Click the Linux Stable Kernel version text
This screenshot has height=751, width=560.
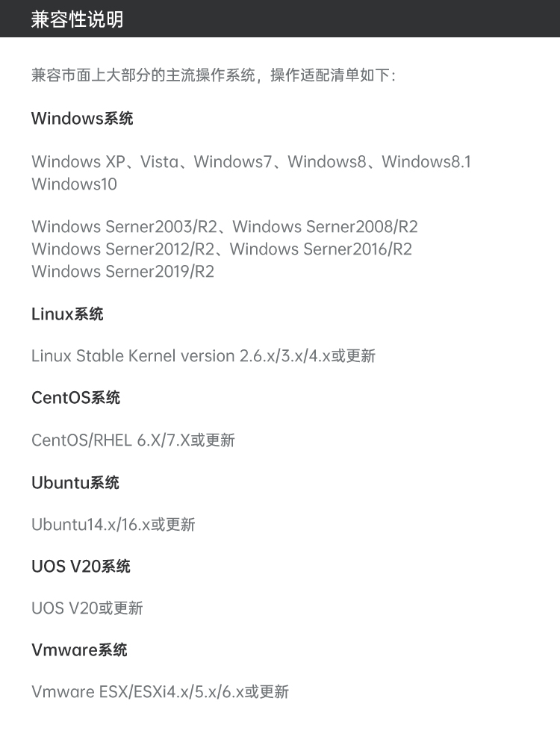tap(203, 356)
